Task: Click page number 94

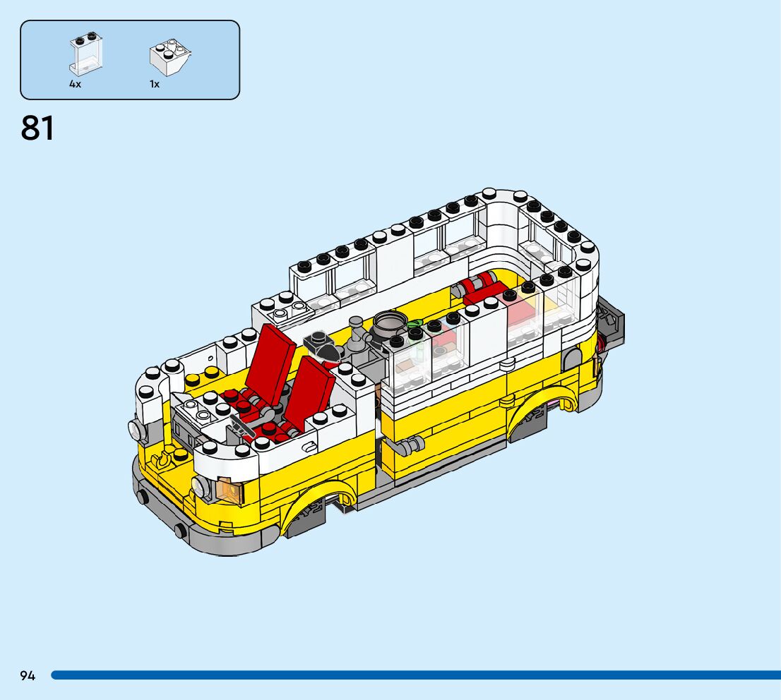Action: click(28, 675)
